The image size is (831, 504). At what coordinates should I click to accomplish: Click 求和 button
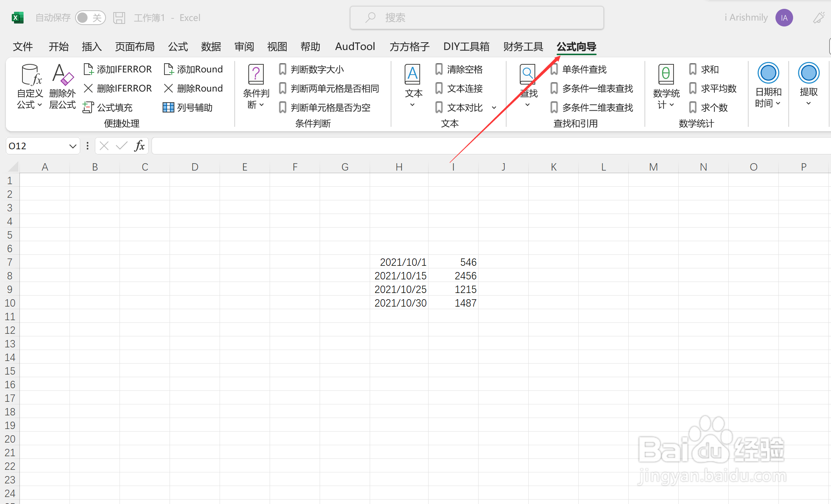(x=704, y=69)
